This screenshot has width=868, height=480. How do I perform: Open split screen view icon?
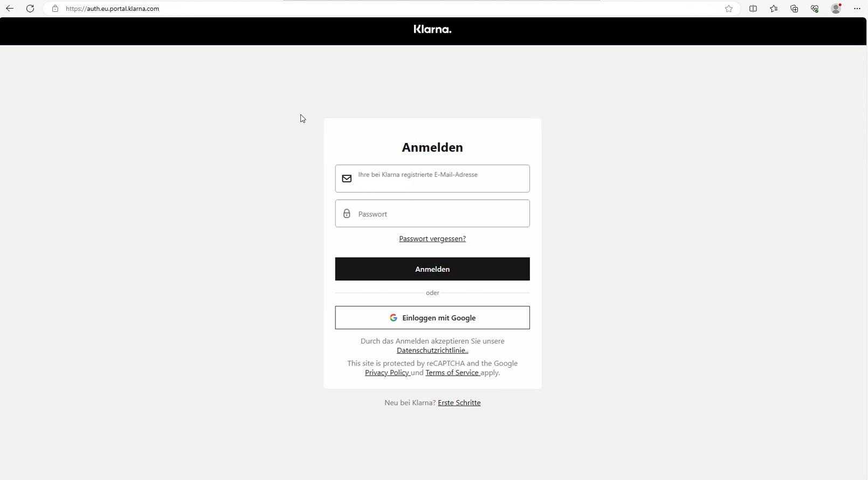[x=753, y=9]
